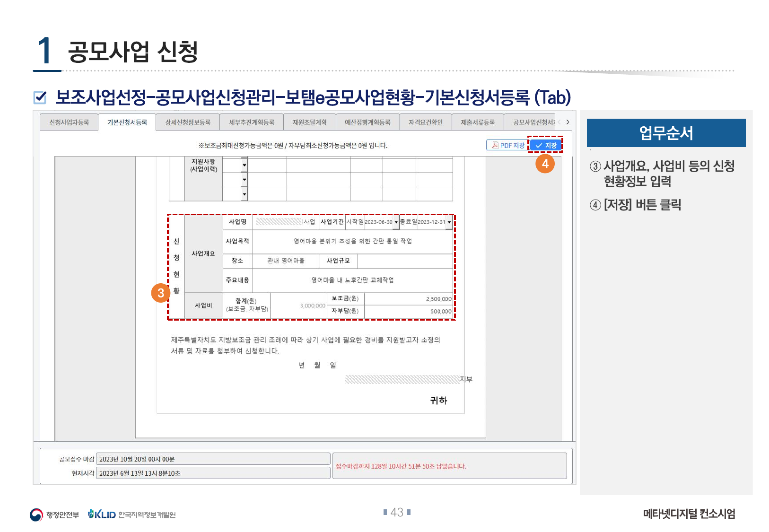Click the checkbox icon beside the breadcrumb heading
The width and height of the screenshot is (769, 532).
coord(40,97)
